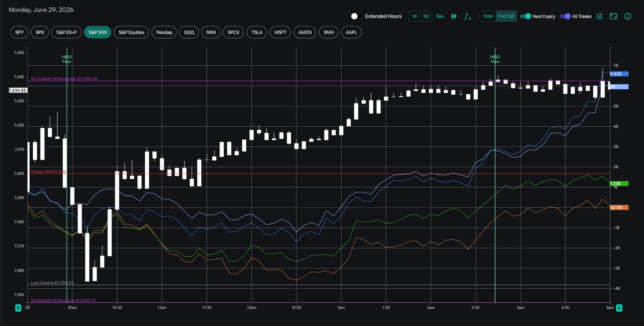
Task: Switch to the Total view tab
Action: [x=488, y=16]
